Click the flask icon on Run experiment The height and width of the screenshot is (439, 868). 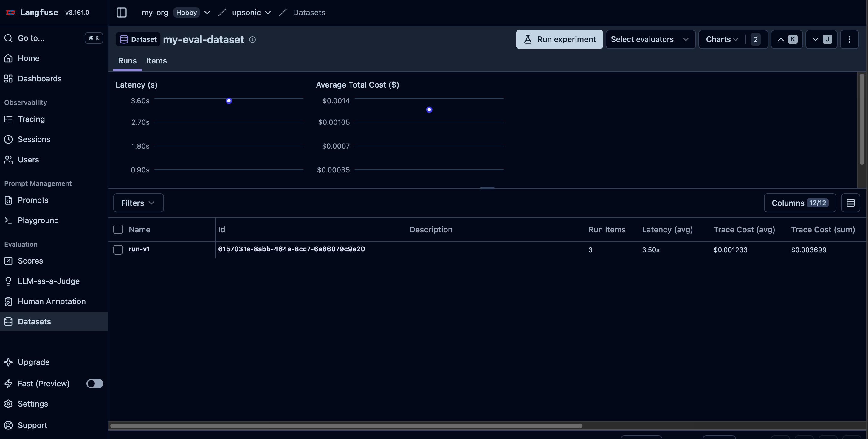click(x=528, y=39)
